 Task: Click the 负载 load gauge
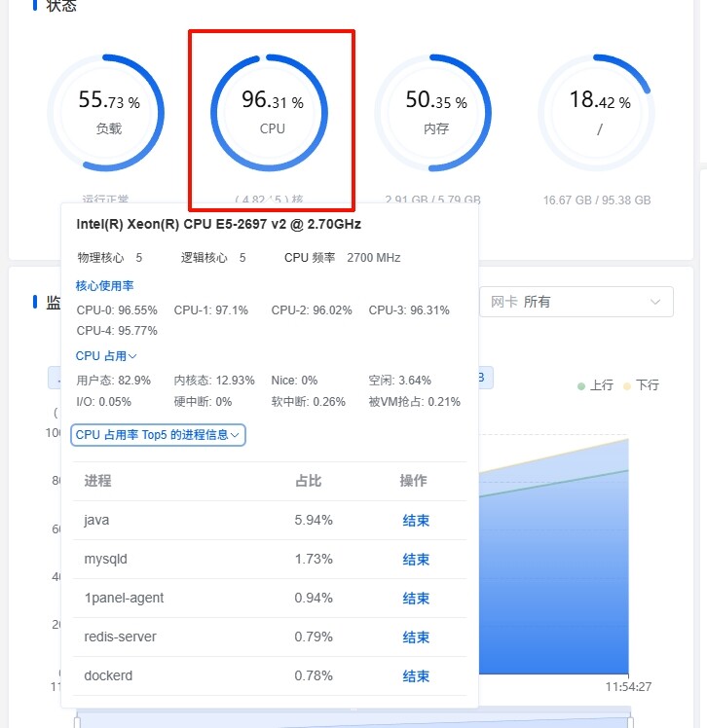pos(108,112)
